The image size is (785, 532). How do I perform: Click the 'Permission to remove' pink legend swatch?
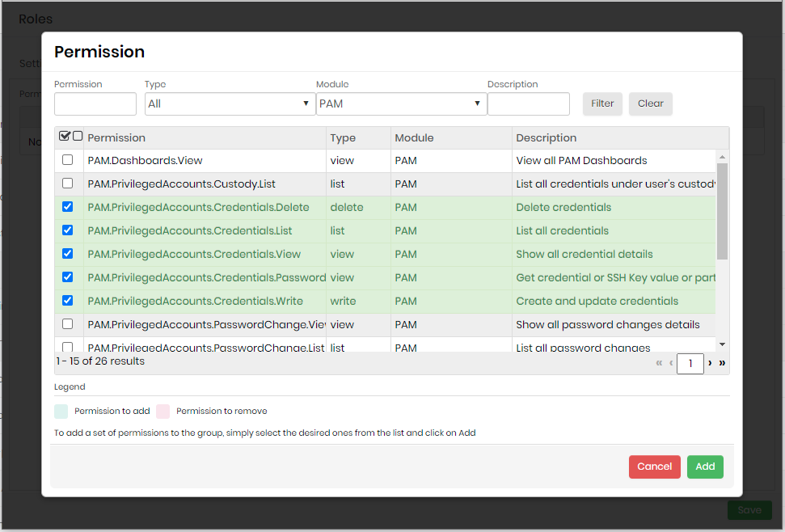[x=162, y=412]
